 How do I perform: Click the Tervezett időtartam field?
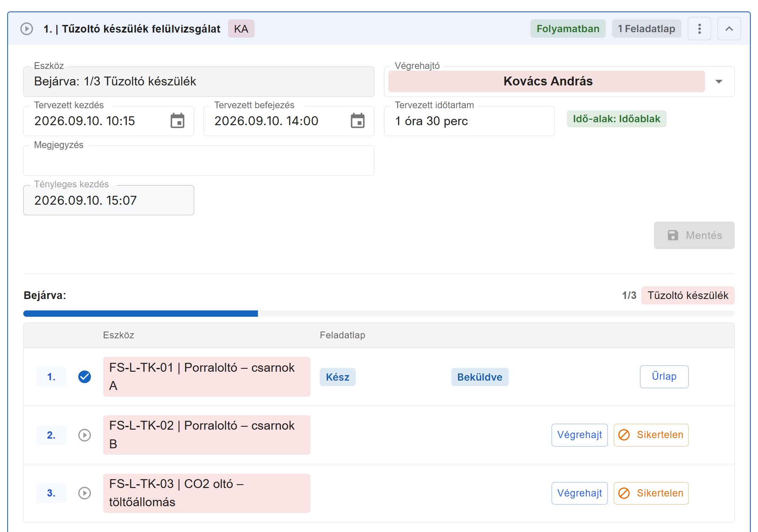[x=469, y=121]
